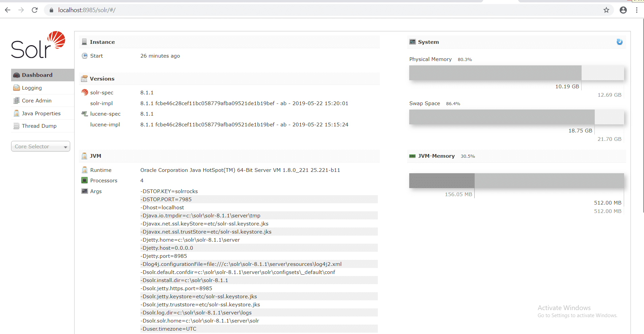Select the solr-impl version string
Screen dimensions: 644x334
[244, 103]
